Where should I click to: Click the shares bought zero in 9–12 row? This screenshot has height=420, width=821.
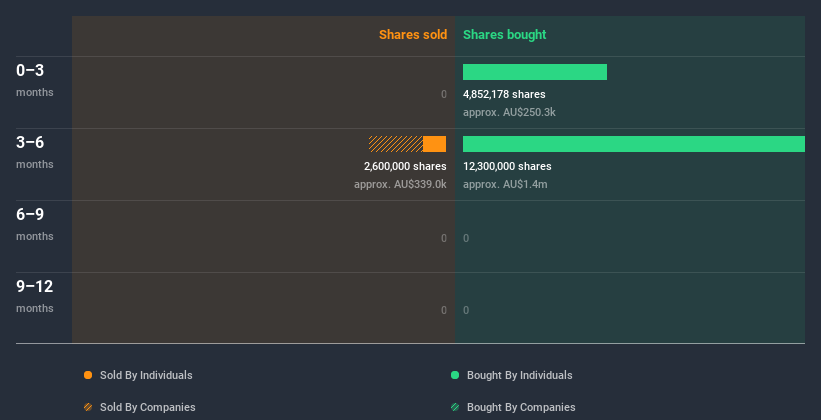[466, 310]
